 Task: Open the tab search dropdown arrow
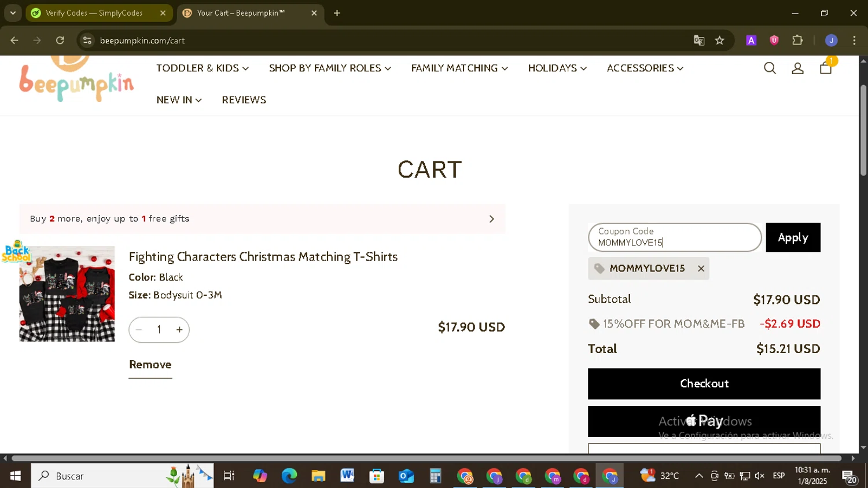click(x=13, y=13)
